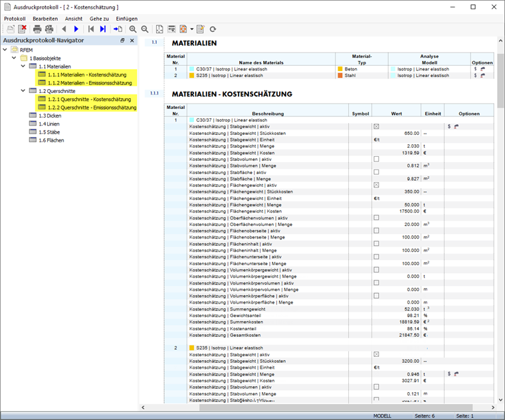The width and height of the screenshot is (505, 420).
Task: Toggle material 1 Flächengewicht aktiv checkbox
Action: (376, 185)
